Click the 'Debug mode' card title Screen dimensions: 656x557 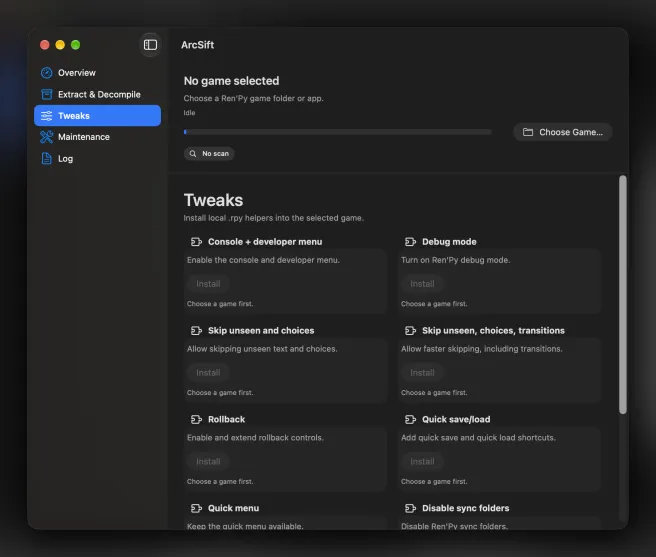[x=449, y=242]
